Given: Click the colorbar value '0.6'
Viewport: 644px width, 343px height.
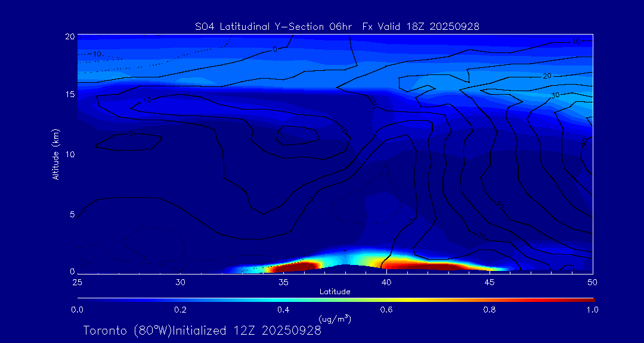Looking at the screenshot, I should [386, 310].
